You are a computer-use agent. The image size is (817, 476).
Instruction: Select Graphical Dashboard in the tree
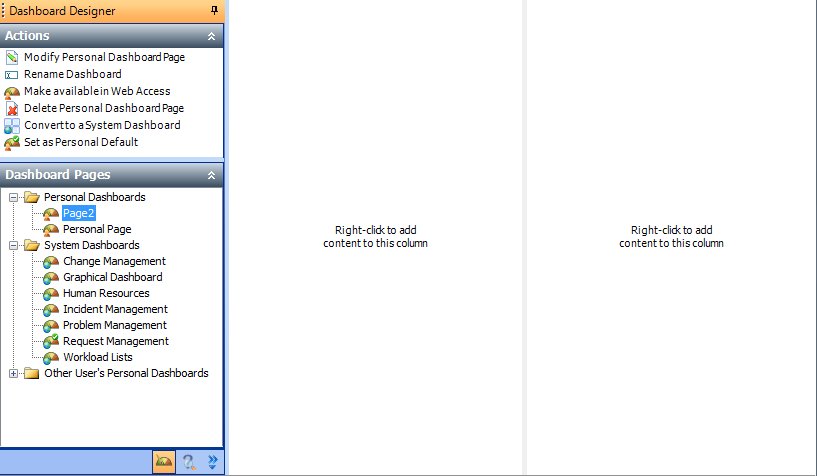click(113, 277)
